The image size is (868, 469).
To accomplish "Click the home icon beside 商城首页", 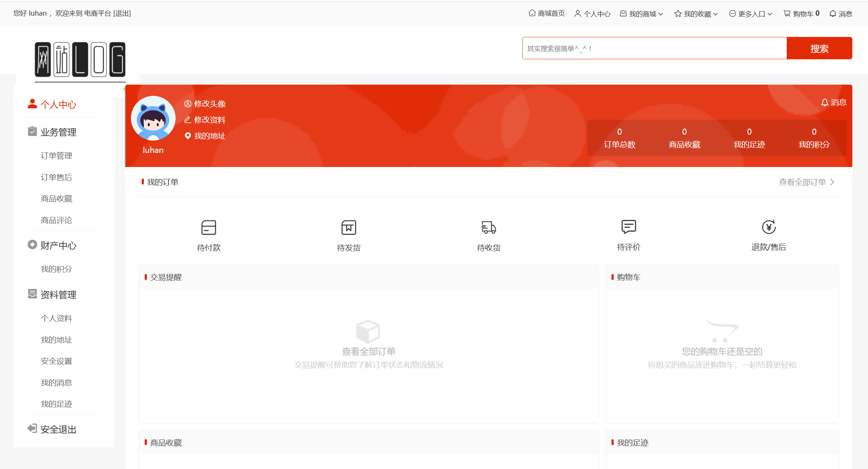I will [x=532, y=13].
